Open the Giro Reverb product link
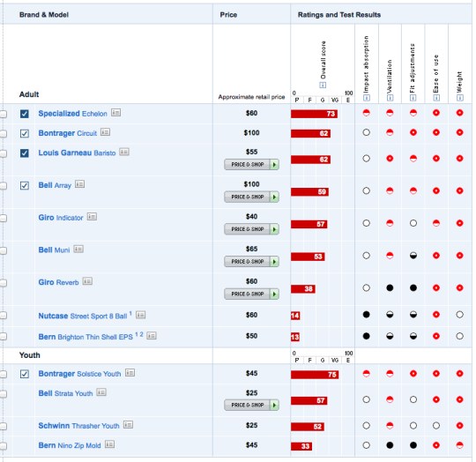476x462 pixels. coord(58,282)
